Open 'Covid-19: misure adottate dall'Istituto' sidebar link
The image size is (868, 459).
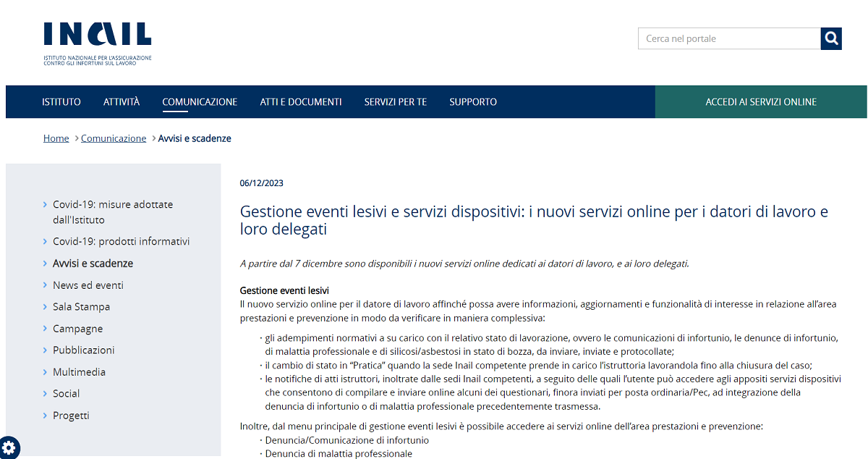[x=113, y=212]
